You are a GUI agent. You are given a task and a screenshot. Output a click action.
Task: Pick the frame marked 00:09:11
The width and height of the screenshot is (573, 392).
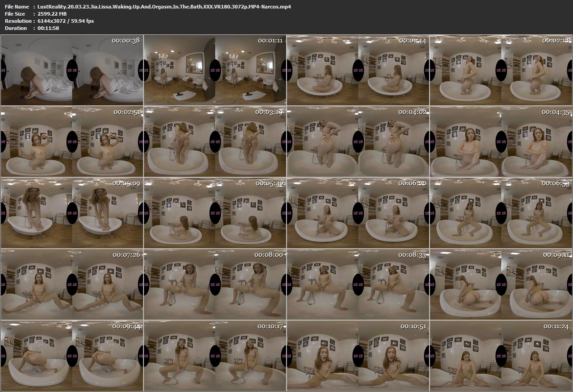[501, 284]
